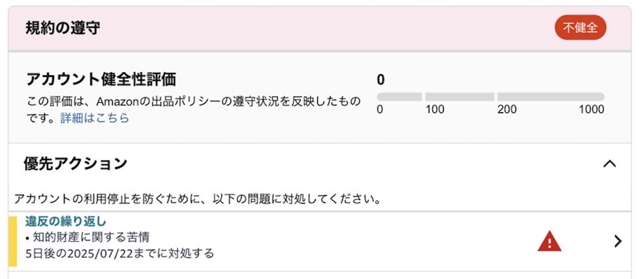The height and width of the screenshot is (279, 644).
Task: Click the 200–1000 segment of the health bar
Action: point(551,97)
